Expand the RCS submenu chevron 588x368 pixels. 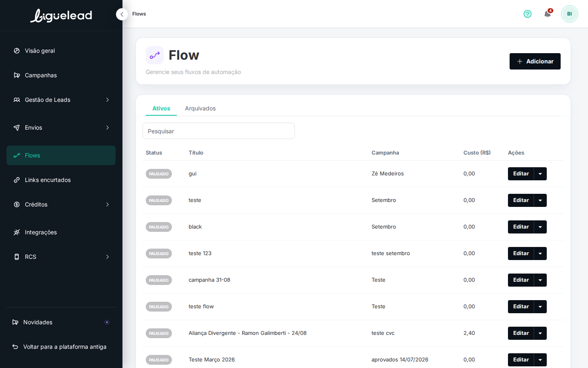coord(107,257)
